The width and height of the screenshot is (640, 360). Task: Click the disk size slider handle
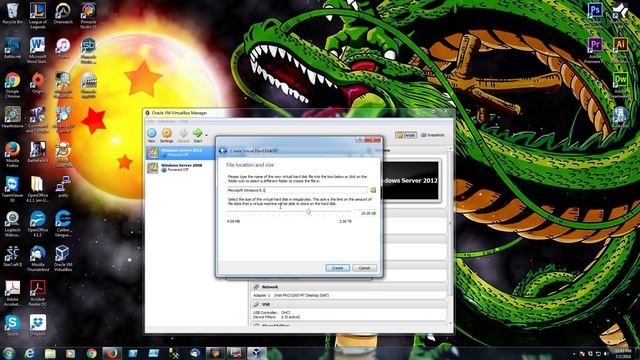[x=309, y=212]
